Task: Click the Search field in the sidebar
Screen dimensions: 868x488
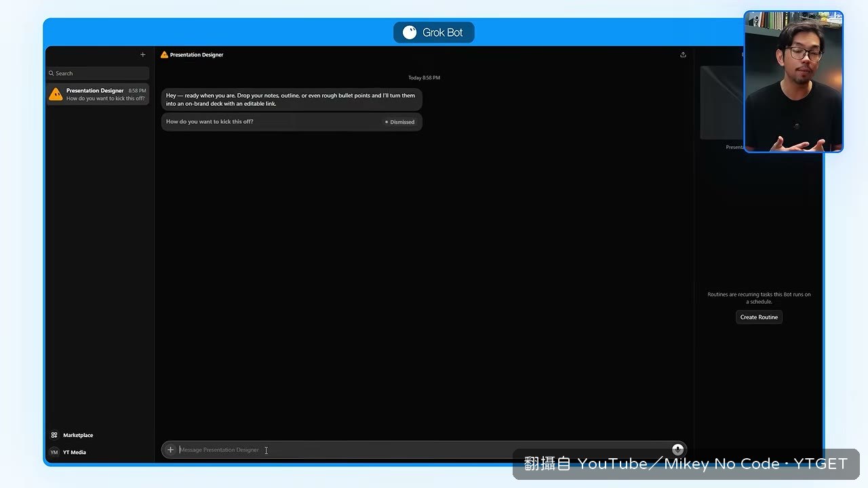Action: tap(98, 73)
